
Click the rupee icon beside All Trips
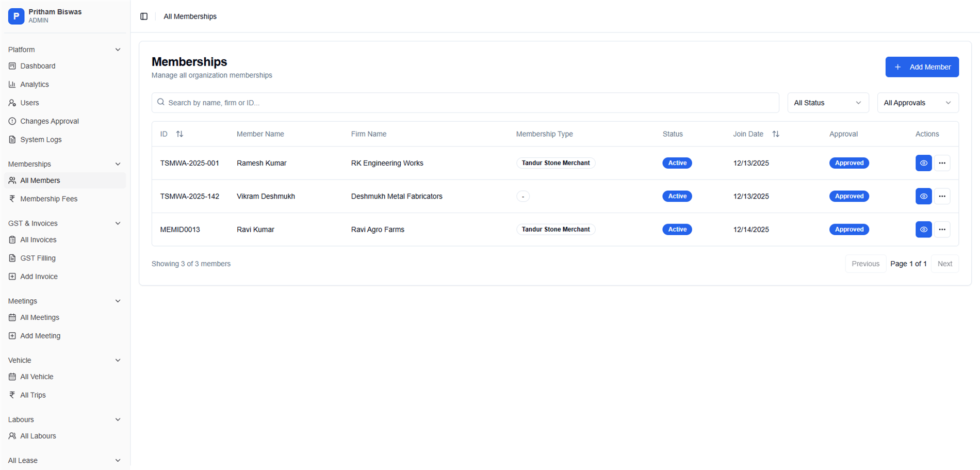pyautogui.click(x=12, y=395)
